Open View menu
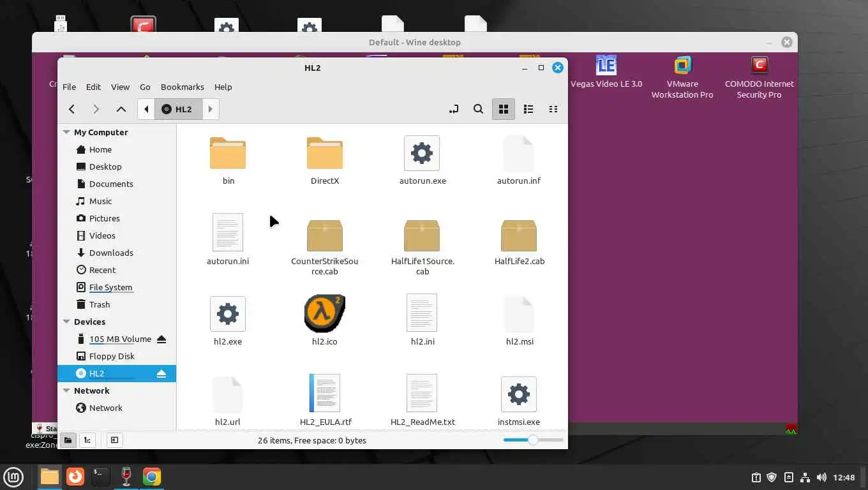868x490 pixels. (x=120, y=87)
